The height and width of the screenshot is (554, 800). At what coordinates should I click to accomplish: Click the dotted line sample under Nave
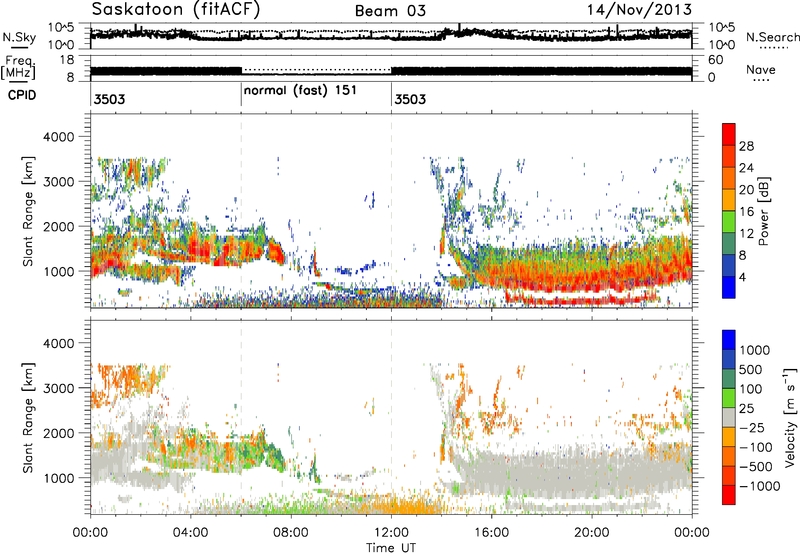[x=761, y=80]
